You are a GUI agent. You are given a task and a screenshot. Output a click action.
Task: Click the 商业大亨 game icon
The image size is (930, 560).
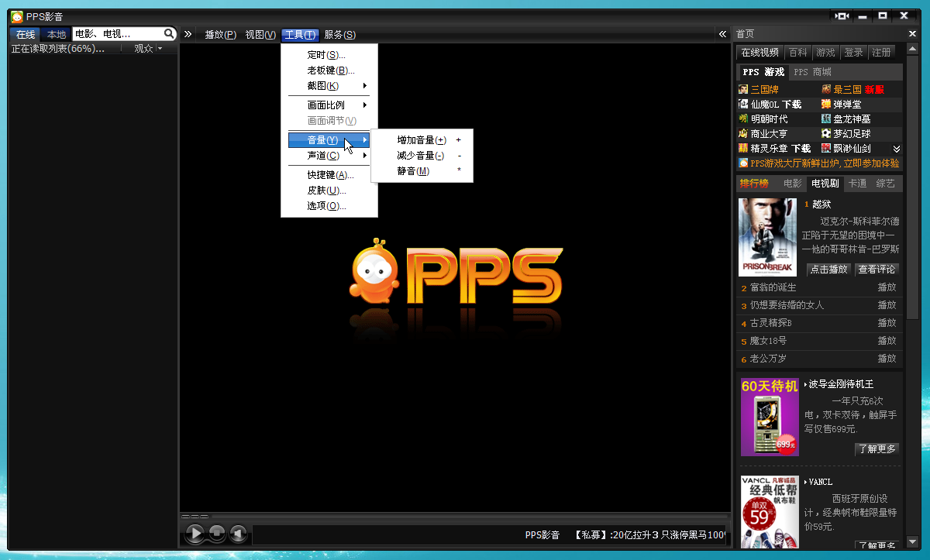743,133
